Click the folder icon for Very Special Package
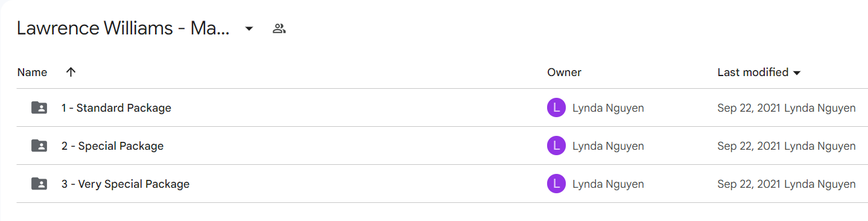Image resolution: width=868 pixels, height=221 pixels. [x=39, y=184]
